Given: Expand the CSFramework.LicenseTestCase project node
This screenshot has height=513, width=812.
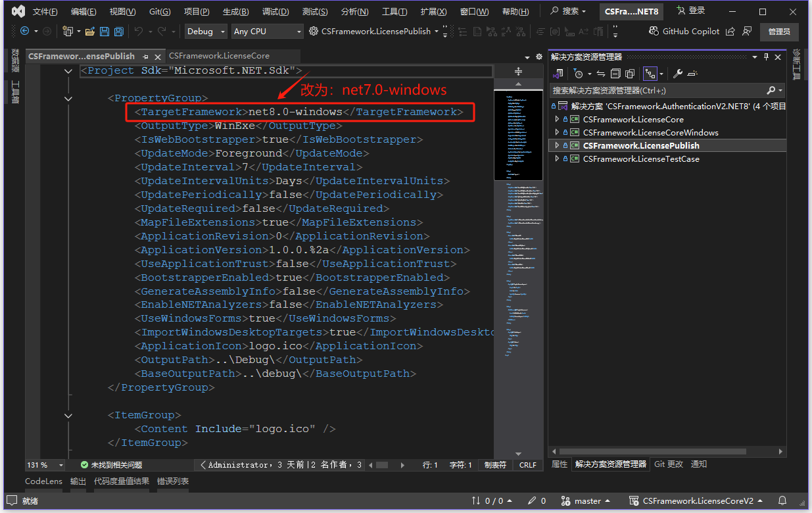Looking at the screenshot, I should (x=557, y=159).
